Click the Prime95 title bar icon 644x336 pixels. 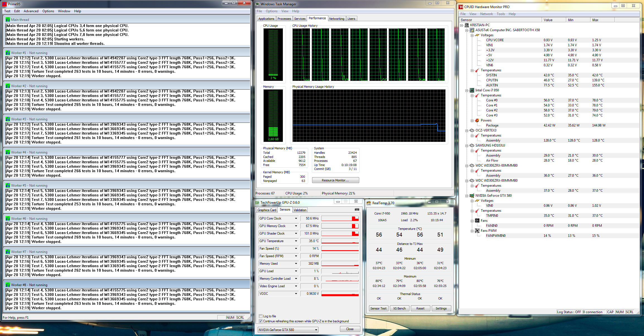pos(4,4)
